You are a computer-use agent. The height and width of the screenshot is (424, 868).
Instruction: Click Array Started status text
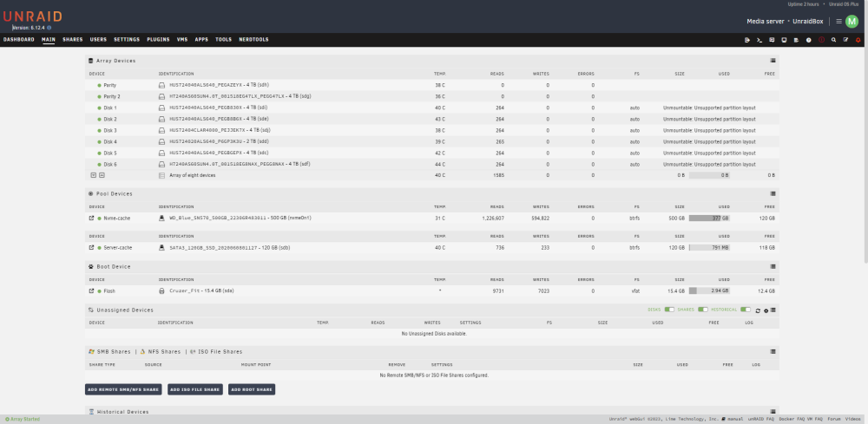tap(23, 419)
